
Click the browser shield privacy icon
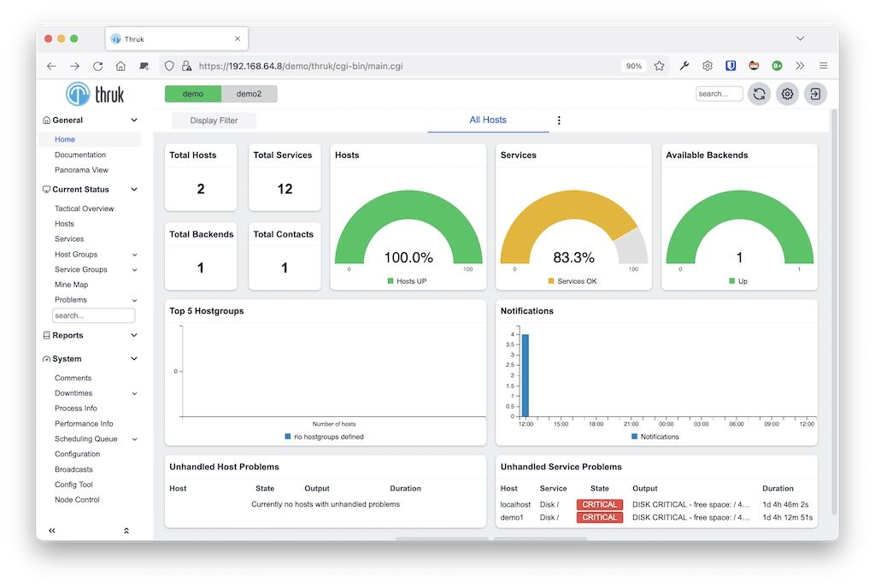pos(170,66)
